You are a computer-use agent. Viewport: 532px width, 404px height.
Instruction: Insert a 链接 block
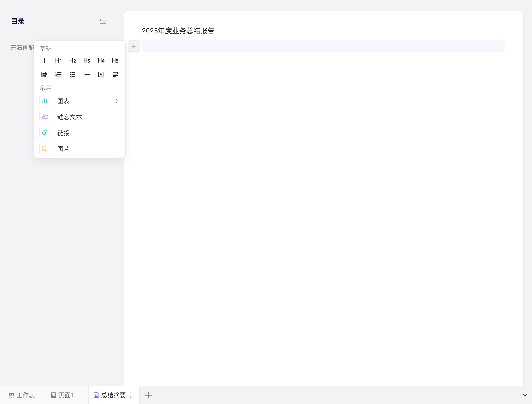click(x=80, y=133)
